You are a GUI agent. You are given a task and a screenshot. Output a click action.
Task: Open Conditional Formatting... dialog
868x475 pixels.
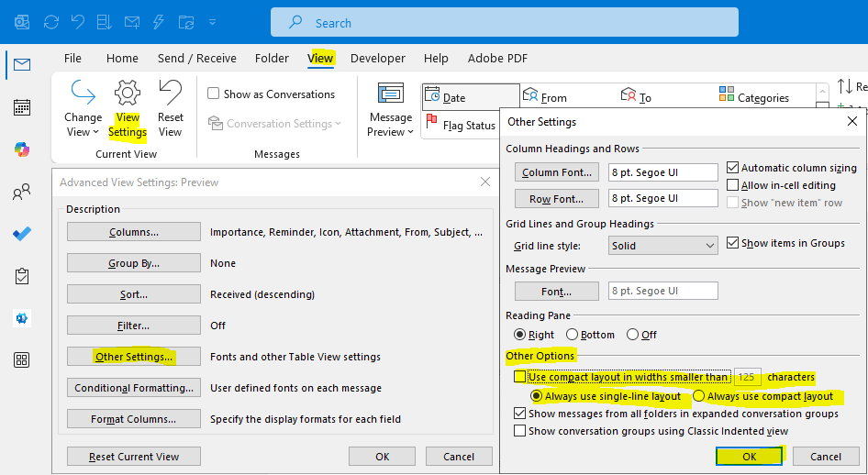pos(134,388)
